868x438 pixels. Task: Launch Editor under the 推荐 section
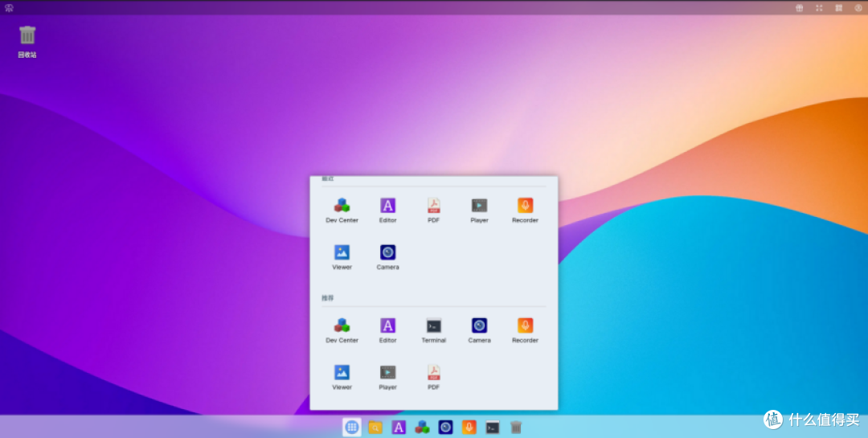coord(387,330)
